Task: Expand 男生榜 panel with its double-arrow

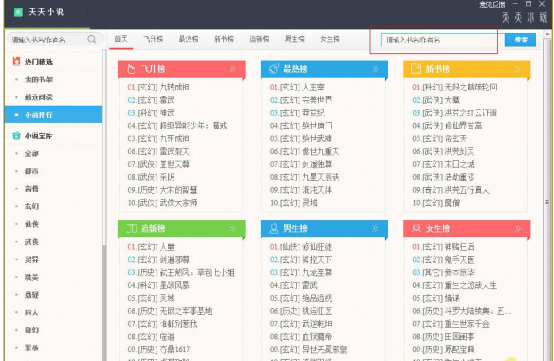Action: click(375, 229)
